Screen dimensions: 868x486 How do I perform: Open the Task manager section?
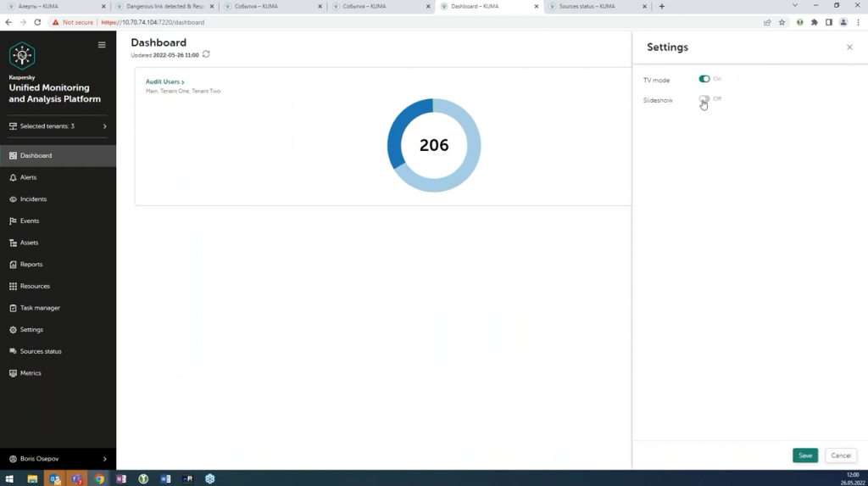coord(58,308)
